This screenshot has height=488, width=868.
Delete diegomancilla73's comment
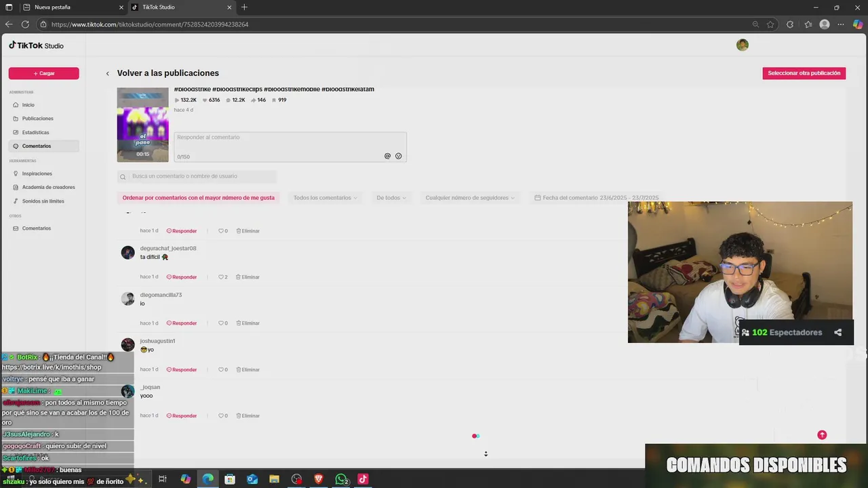(248, 323)
